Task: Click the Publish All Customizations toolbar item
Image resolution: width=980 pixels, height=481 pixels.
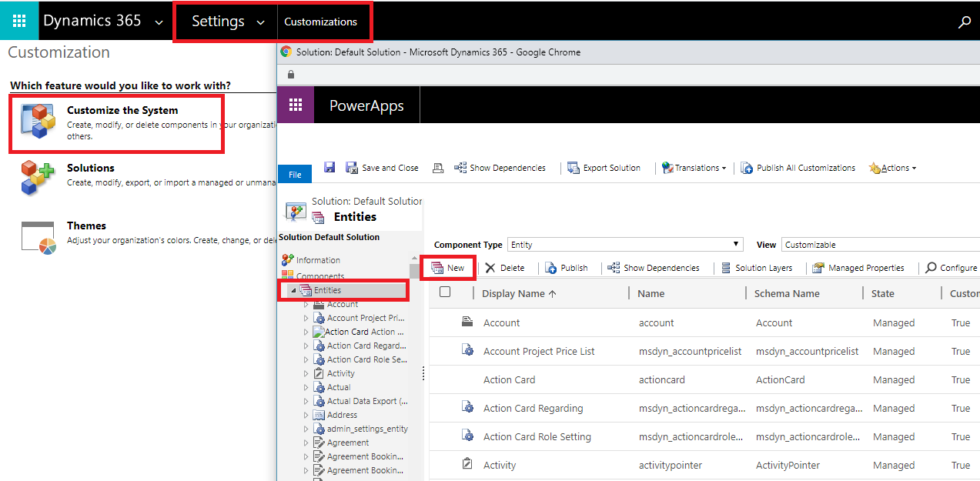Action: (798, 168)
